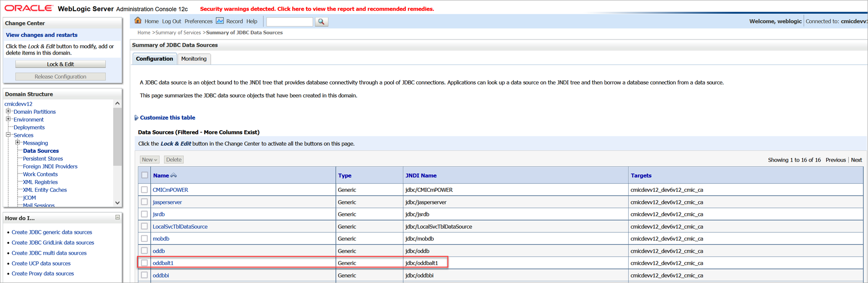Sort by the JNDI Name column header
The image size is (868, 283).
[x=421, y=176]
